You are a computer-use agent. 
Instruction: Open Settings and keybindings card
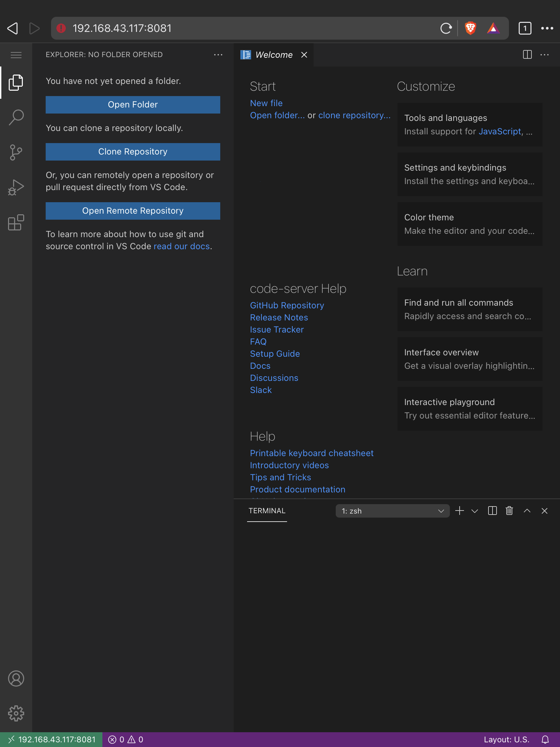470,174
